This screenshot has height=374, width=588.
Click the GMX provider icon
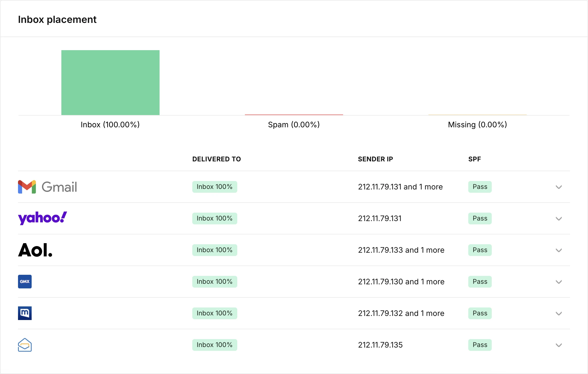[25, 282]
